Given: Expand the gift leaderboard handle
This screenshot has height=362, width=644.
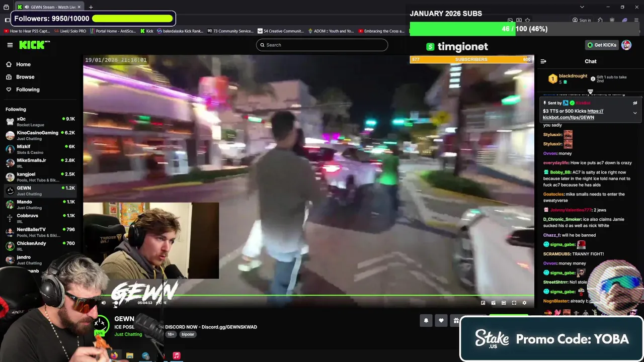Looking at the screenshot, I should [590, 92].
